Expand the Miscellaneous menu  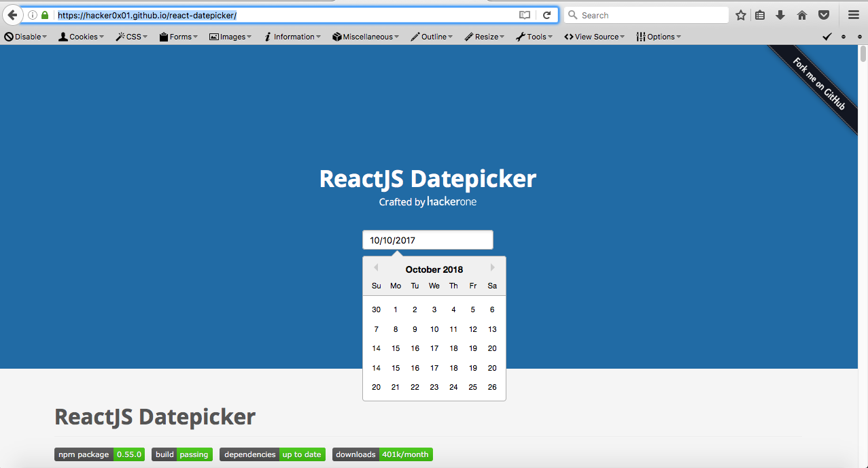(x=366, y=37)
